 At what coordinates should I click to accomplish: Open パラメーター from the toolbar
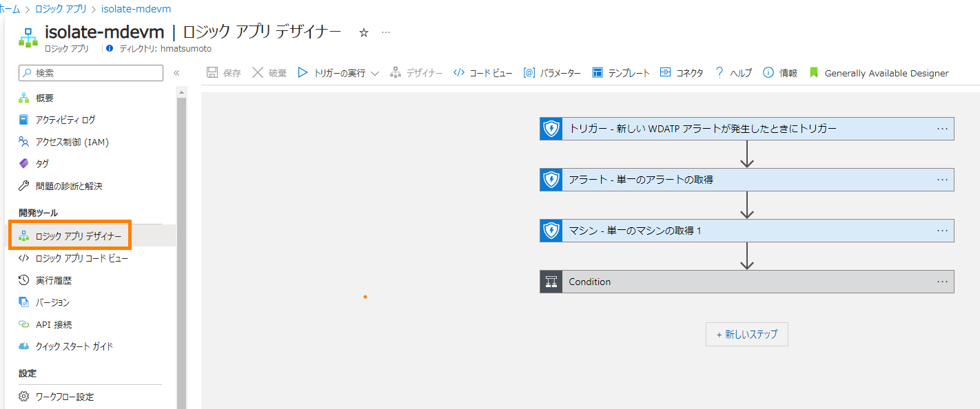(x=552, y=73)
